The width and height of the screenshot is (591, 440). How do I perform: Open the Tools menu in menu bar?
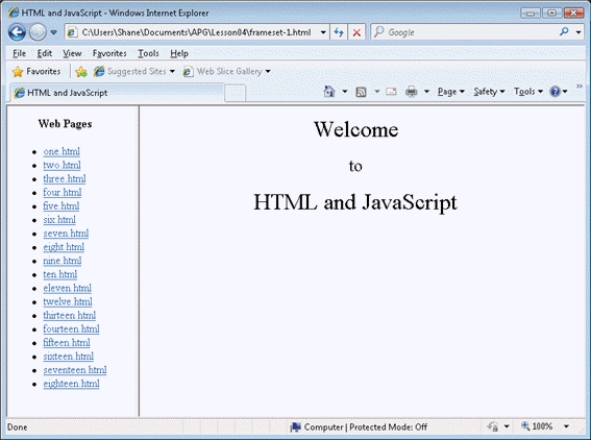click(148, 54)
